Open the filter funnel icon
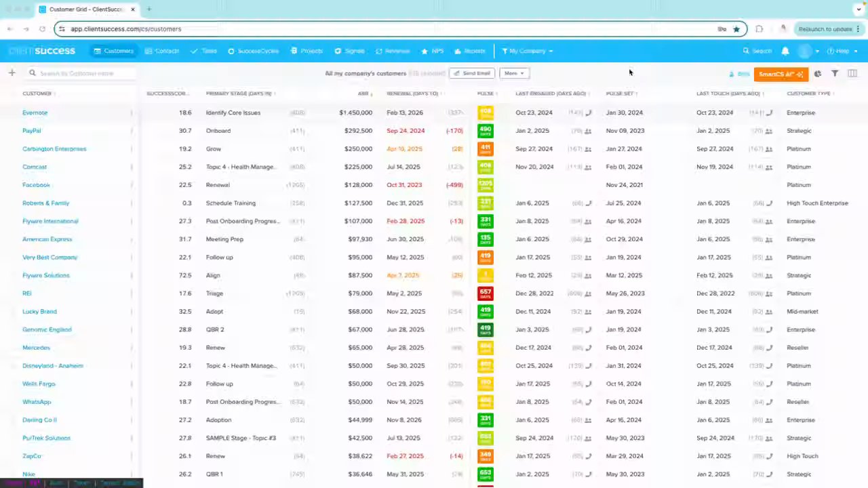The width and height of the screenshot is (868, 488). (835, 74)
